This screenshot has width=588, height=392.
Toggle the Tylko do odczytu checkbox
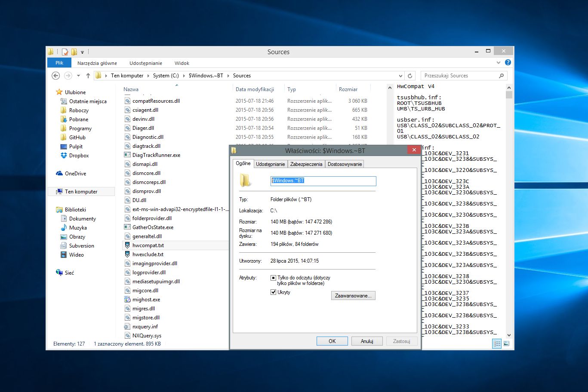273,278
